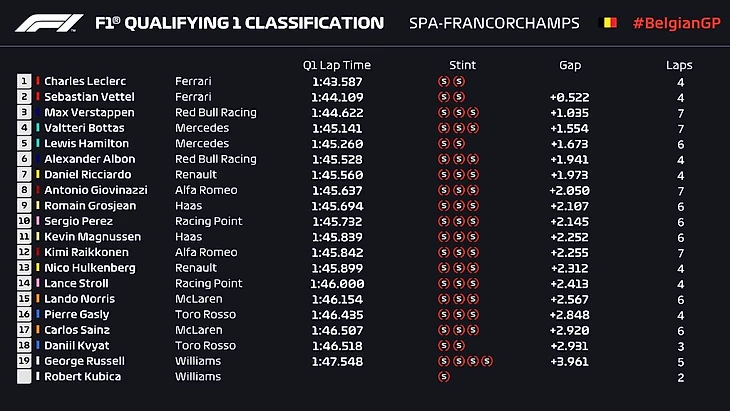Select driver name Max Verstappen
This screenshot has height=411, width=730.
83,112
